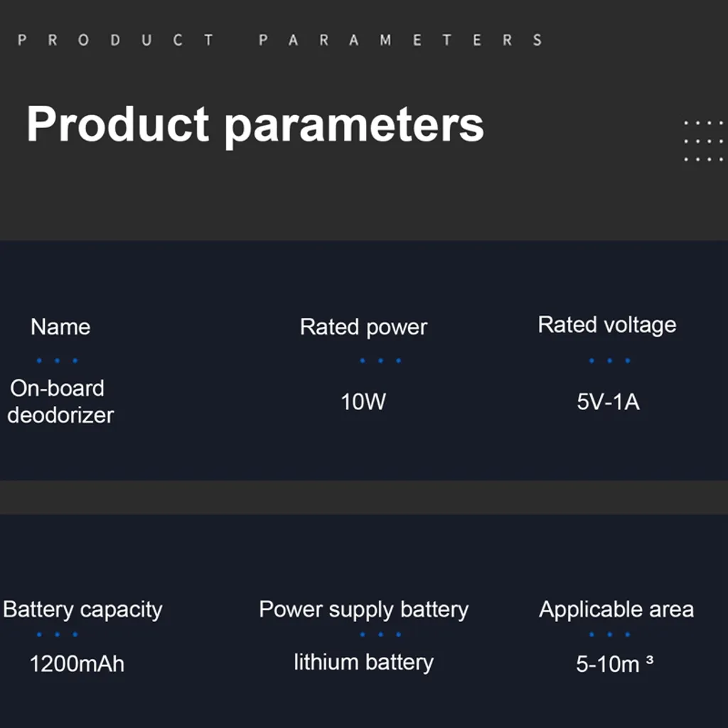Select the Battery capacity label
The height and width of the screenshot is (728, 728).
click(82, 609)
